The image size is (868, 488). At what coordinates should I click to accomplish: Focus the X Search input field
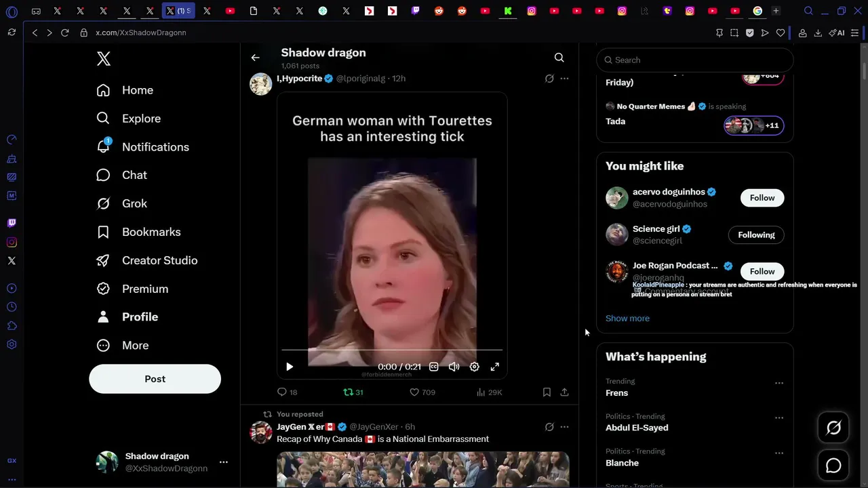click(695, 60)
